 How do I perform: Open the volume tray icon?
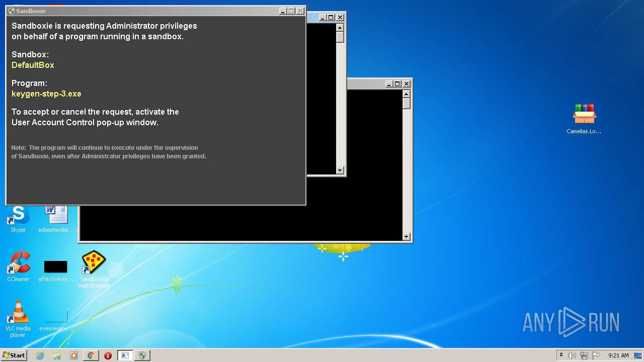(x=572, y=355)
